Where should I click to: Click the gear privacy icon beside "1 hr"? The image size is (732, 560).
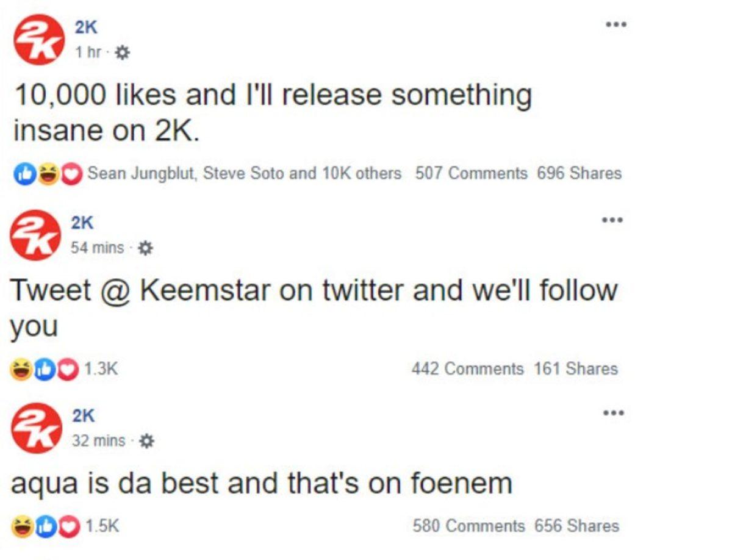pos(123,54)
